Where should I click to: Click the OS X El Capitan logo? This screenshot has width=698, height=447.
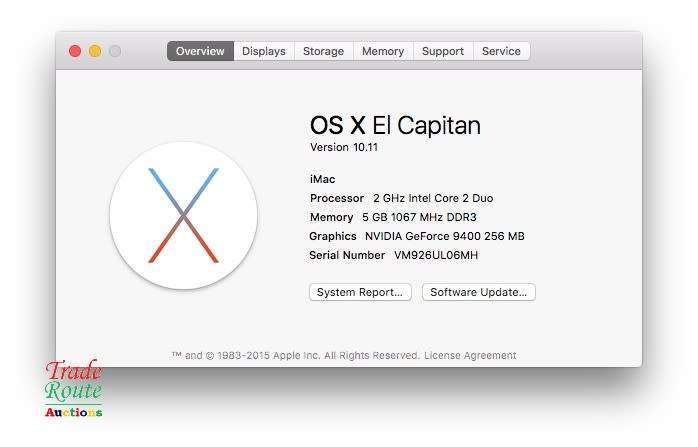(x=183, y=215)
